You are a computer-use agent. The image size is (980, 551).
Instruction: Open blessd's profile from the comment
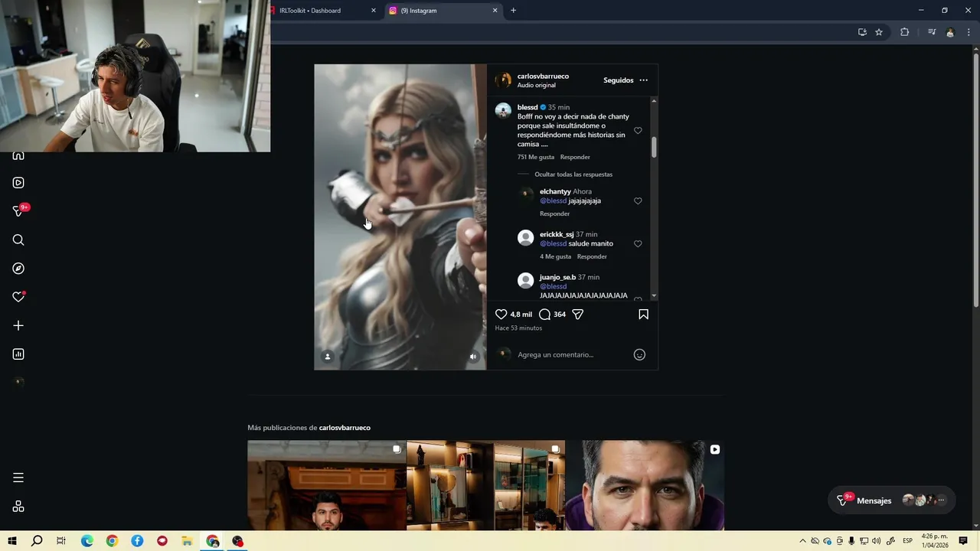[528, 107]
